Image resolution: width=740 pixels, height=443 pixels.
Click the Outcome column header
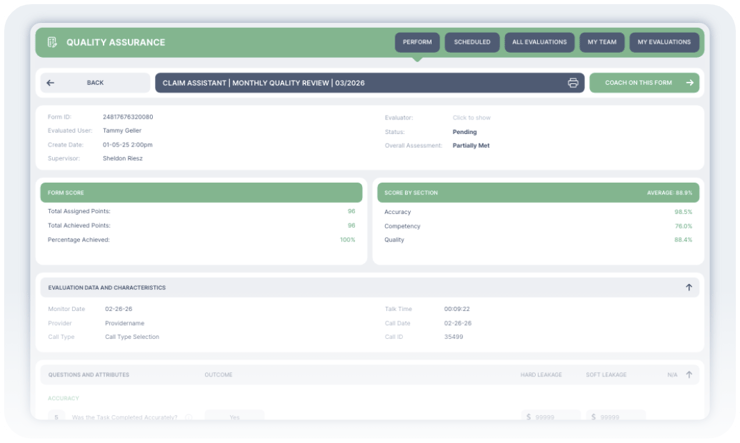(218, 375)
